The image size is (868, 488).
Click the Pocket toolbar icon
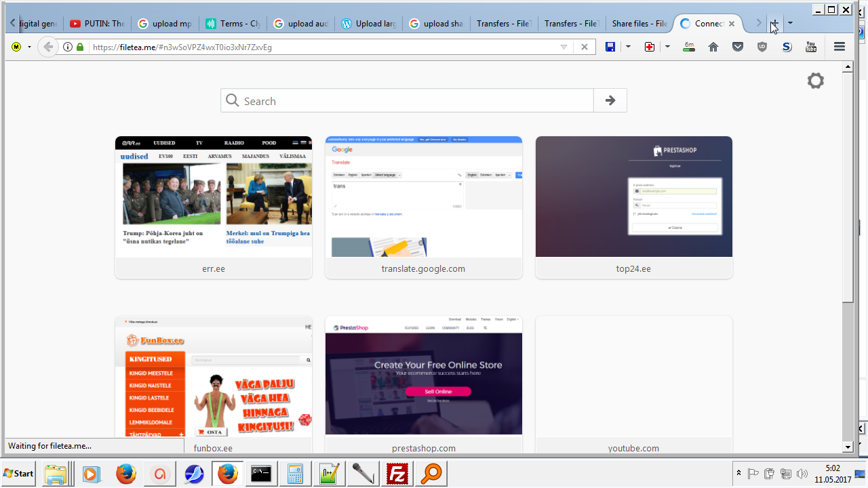pyautogui.click(x=738, y=47)
